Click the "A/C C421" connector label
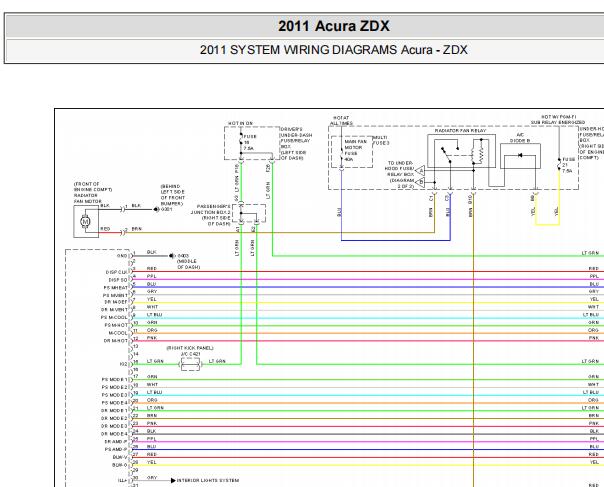This screenshot has height=487, width=604. point(190,354)
